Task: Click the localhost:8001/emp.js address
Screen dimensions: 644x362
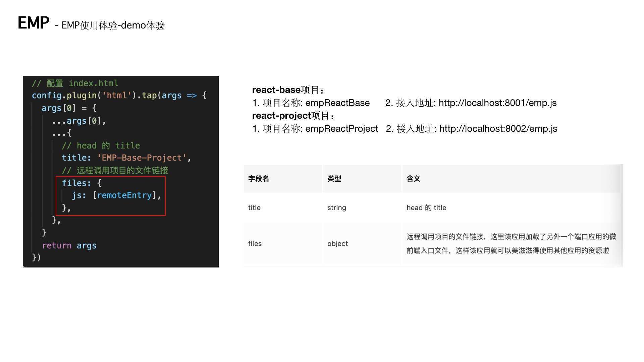Action: [x=497, y=103]
